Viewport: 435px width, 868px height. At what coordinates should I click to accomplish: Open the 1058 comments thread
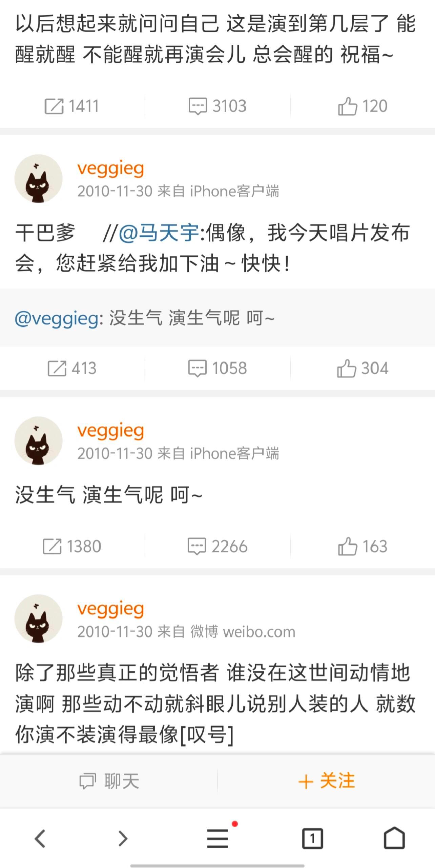[x=217, y=368]
